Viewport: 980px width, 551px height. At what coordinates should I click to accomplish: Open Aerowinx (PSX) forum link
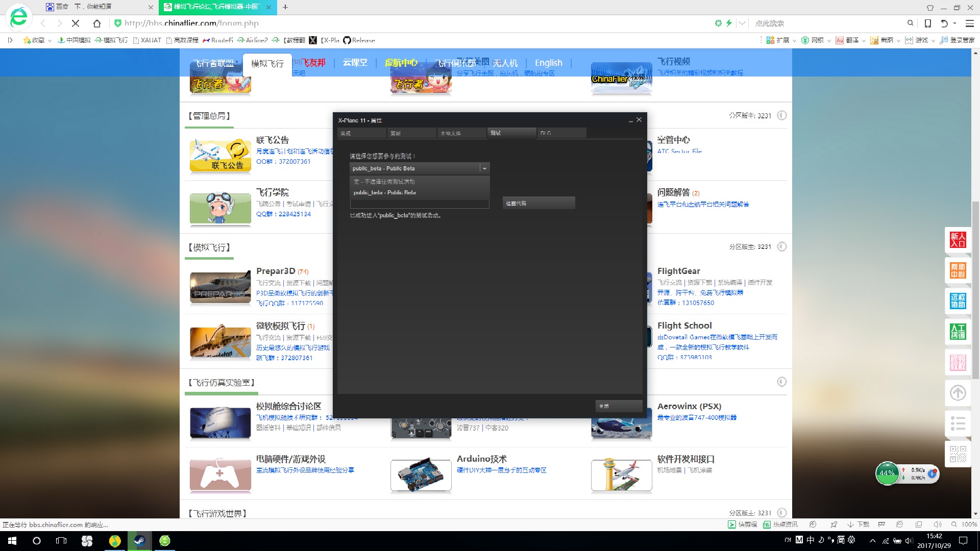(x=689, y=406)
